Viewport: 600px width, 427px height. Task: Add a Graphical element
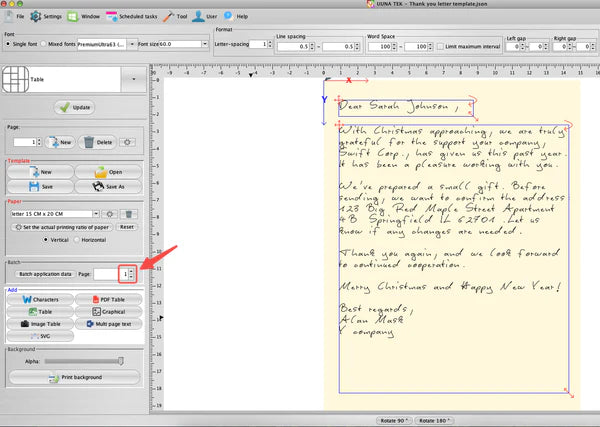[x=107, y=312]
